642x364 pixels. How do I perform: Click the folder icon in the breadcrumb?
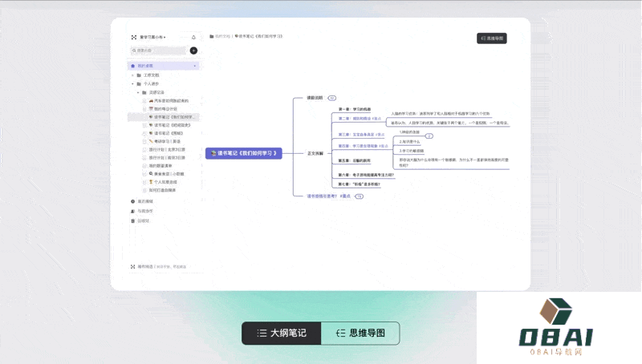[x=212, y=36]
